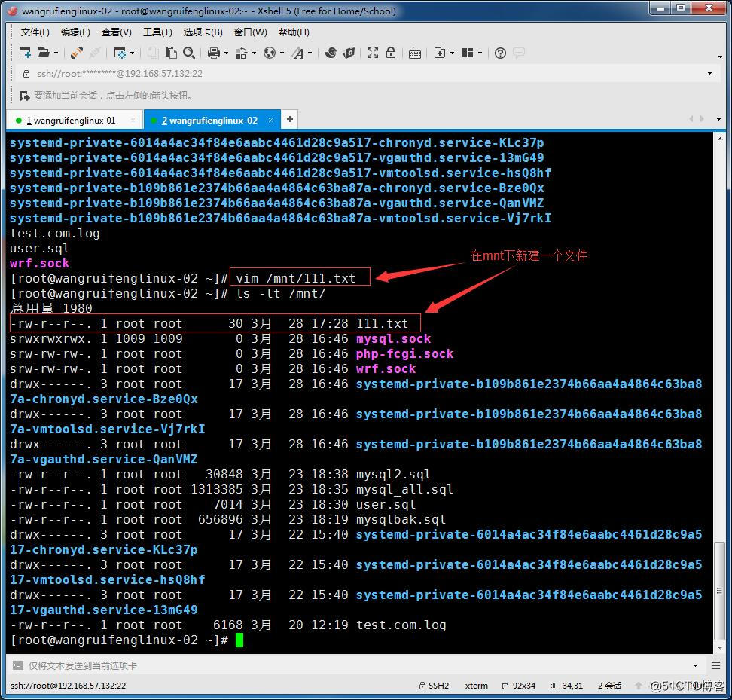This screenshot has height=700, width=732.
Task: Click the Reconnect toolbar icon
Action: click(x=77, y=53)
